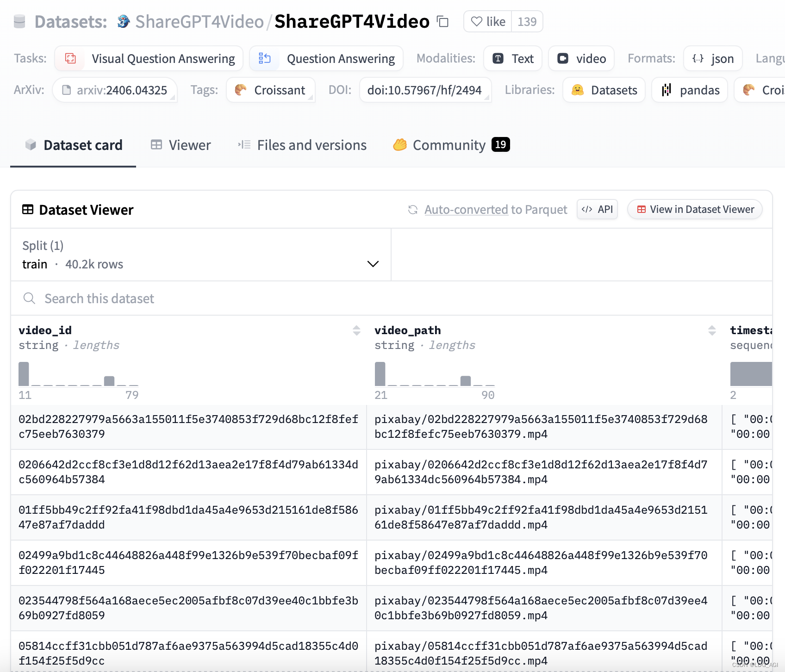Click the heart like button
The height and width of the screenshot is (672, 785).
pos(488,22)
